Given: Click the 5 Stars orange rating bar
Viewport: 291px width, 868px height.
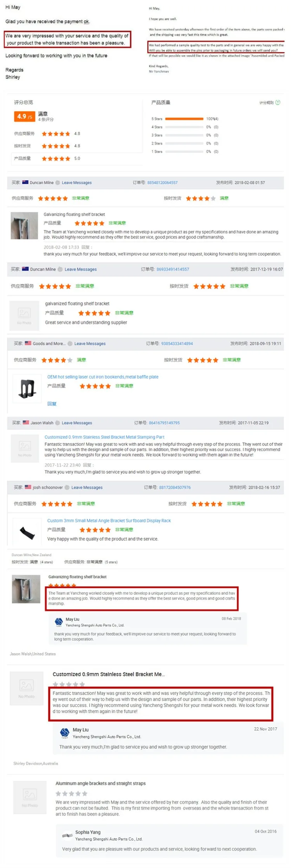Looking at the screenshot, I should (184, 119).
